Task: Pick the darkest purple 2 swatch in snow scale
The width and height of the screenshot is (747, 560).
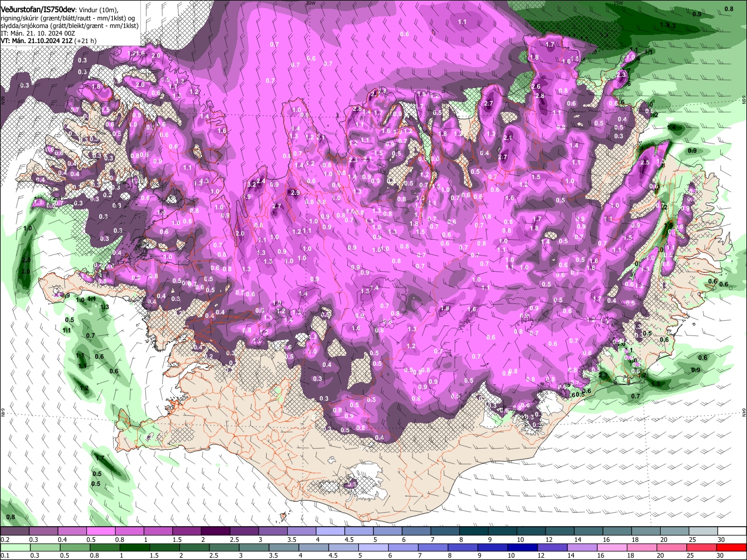Action: [215, 531]
